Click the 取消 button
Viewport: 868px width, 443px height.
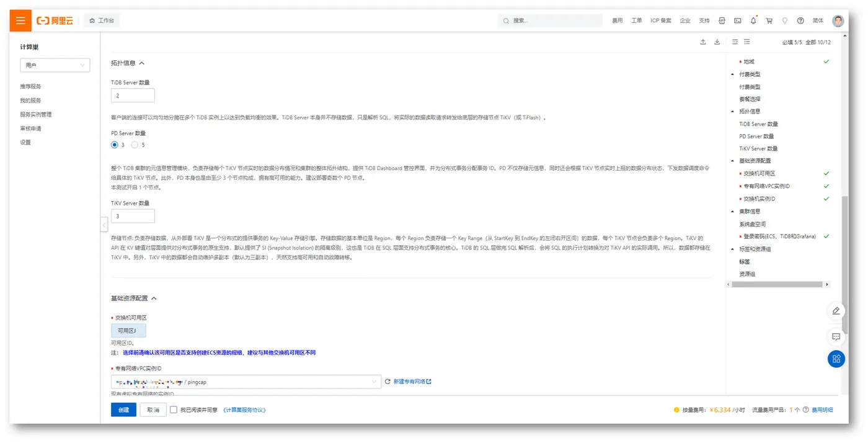[153, 409]
